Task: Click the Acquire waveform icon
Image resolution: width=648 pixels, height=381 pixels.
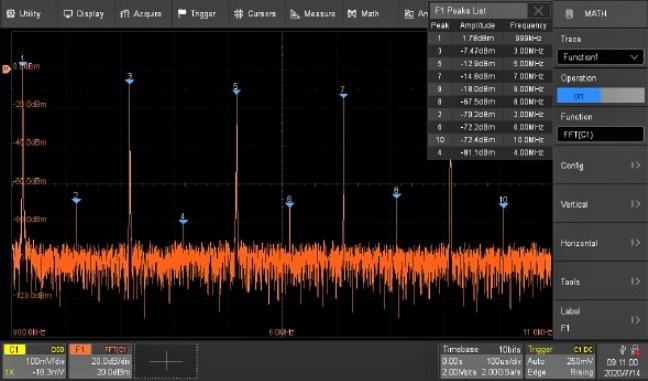Action: tap(125, 14)
